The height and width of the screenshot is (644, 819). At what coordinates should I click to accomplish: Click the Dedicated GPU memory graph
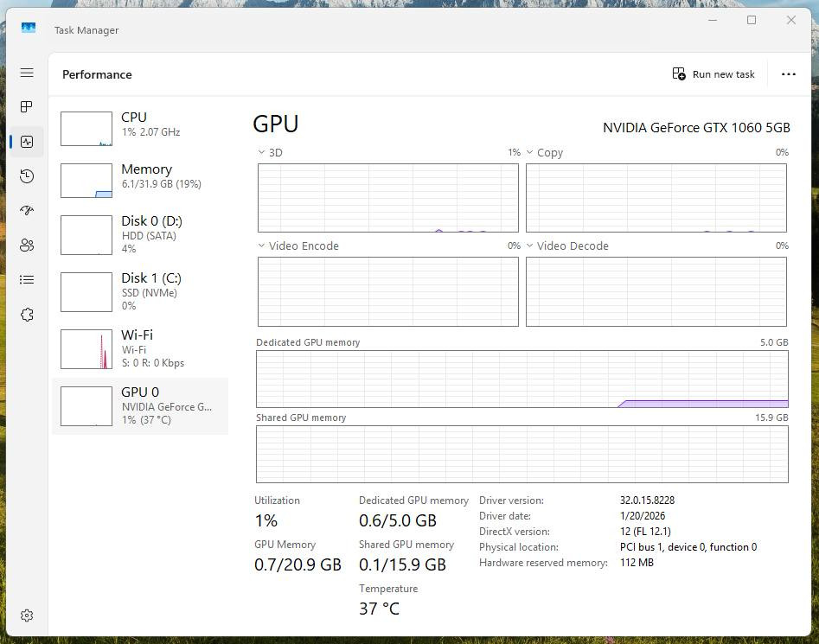pyautogui.click(x=521, y=379)
